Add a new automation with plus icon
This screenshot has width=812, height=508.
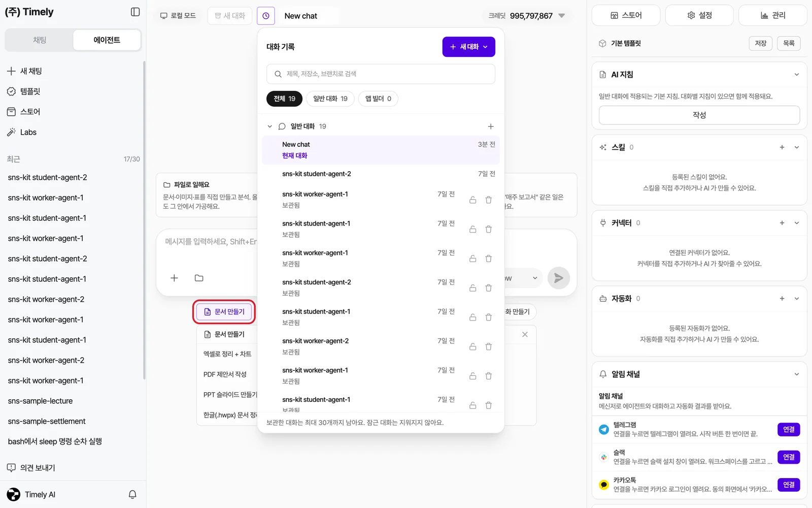pos(782,299)
